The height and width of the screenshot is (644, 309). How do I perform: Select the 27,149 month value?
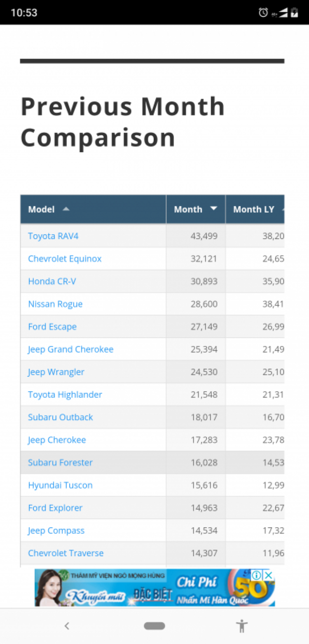(204, 327)
